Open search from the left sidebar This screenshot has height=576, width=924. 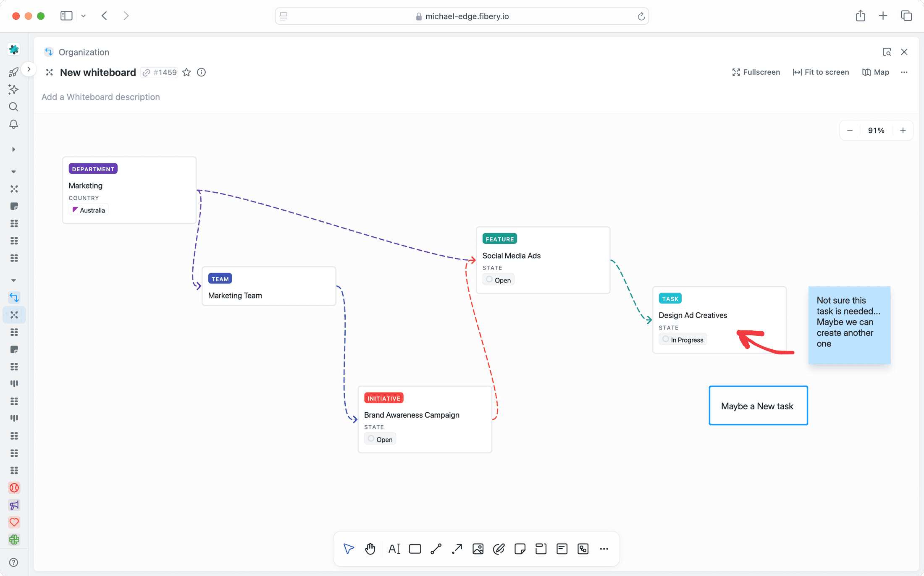tap(13, 107)
